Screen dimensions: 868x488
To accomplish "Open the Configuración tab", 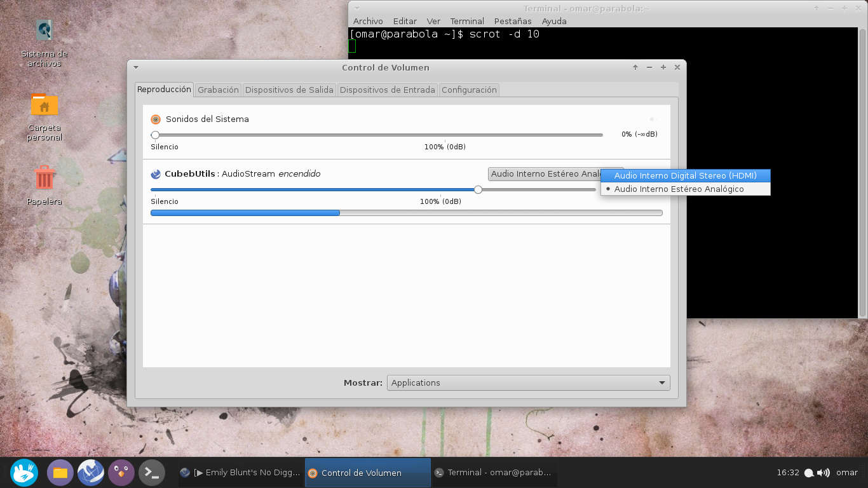I will coord(469,90).
